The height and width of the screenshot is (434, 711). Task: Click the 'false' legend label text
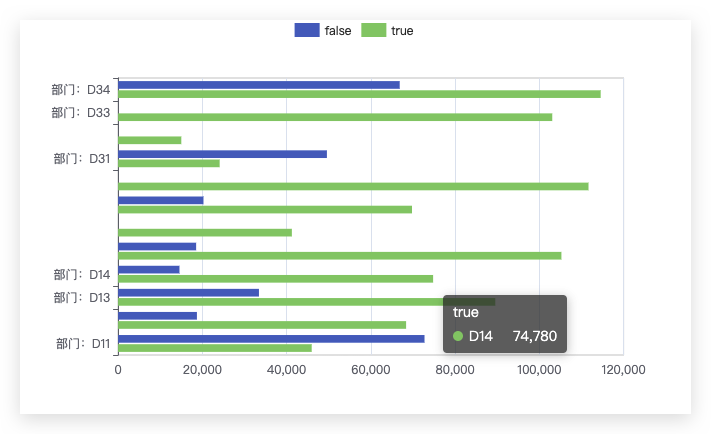click(x=338, y=31)
